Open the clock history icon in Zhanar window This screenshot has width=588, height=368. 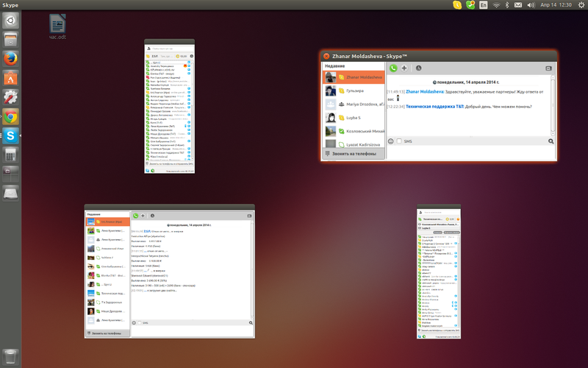[x=418, y=68]
